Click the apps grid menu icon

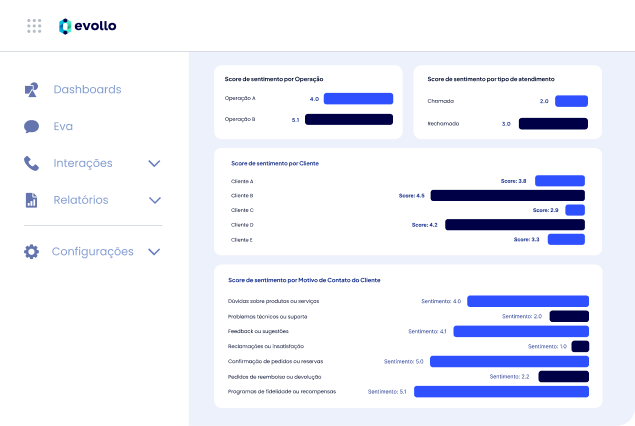tap(34, 26)
